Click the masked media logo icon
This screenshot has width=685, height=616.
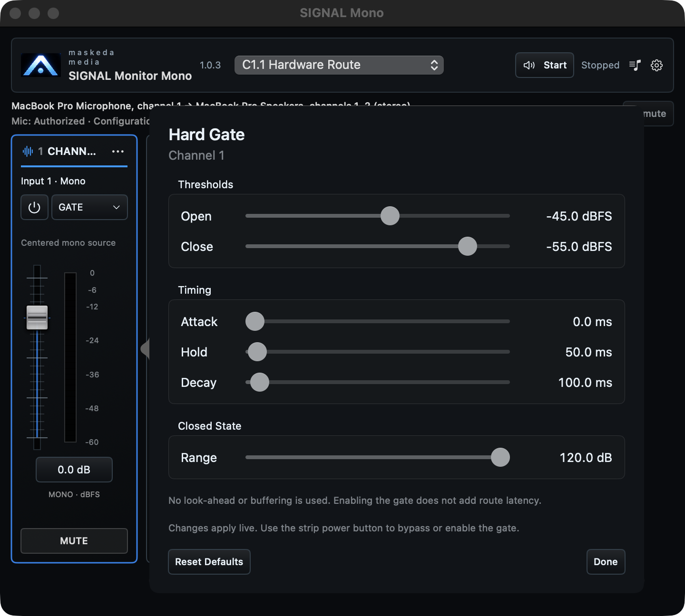click(41, 65)
